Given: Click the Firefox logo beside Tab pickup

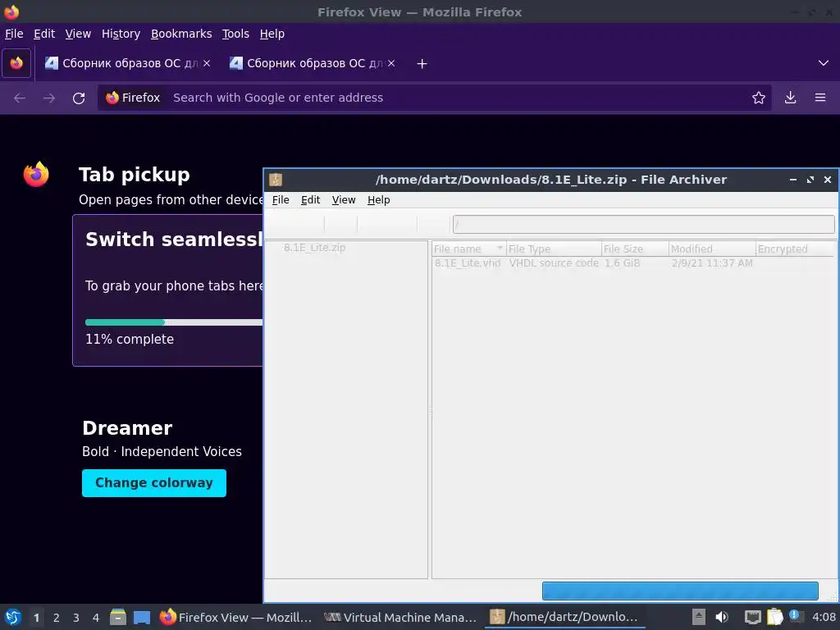Looking at the screenshot, I should pyautogui.click(x=36, y=175).
